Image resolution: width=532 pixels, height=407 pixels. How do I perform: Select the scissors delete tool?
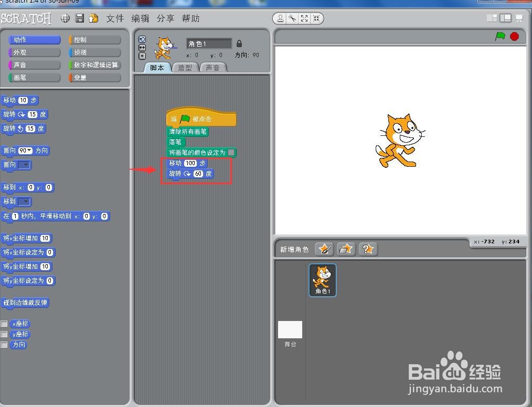[292, 18]
